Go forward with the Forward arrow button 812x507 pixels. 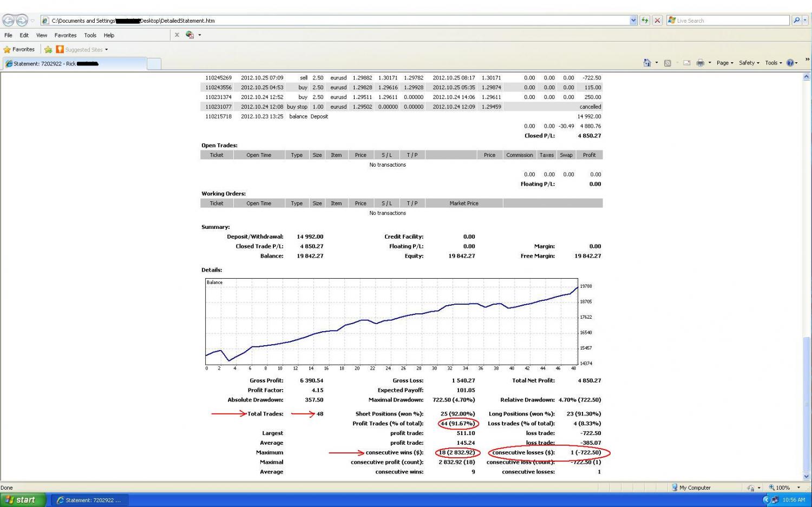coord(22,21)
